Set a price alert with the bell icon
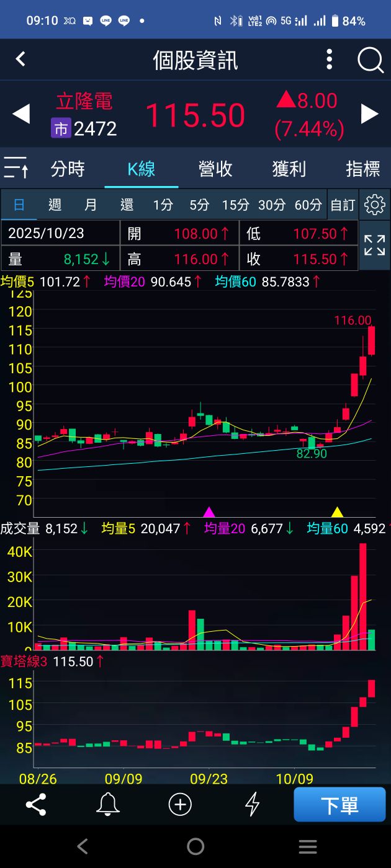Screen dimensions: 391x868 tap(108, 805)
